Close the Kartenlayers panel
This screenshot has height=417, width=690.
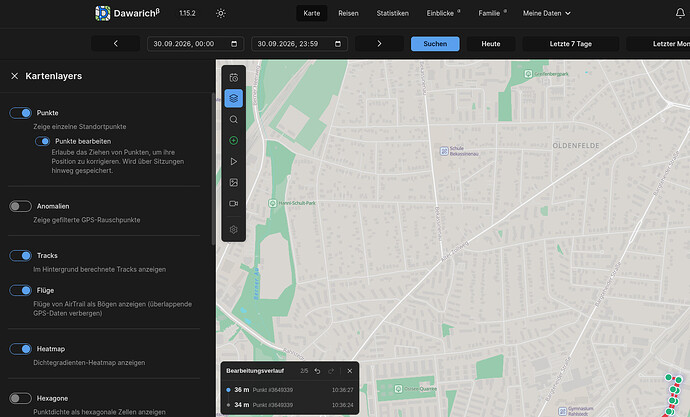[x=15, y=76]
